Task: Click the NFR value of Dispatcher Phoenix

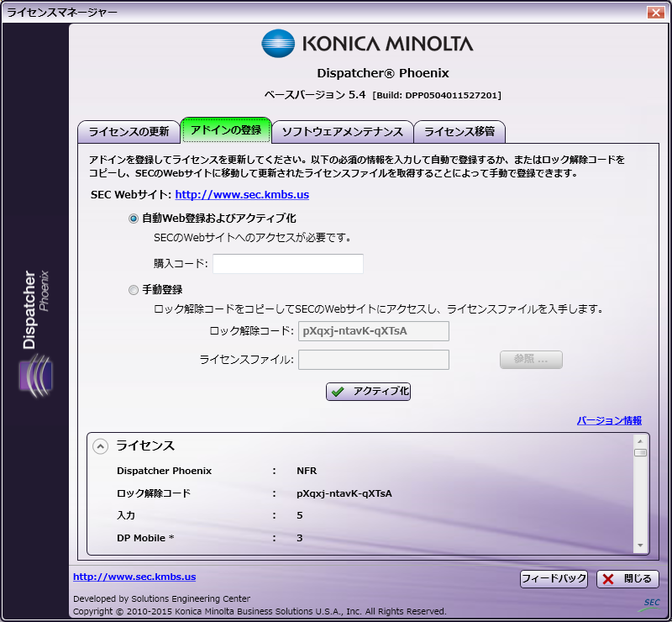Action: [x=307, y=471]
